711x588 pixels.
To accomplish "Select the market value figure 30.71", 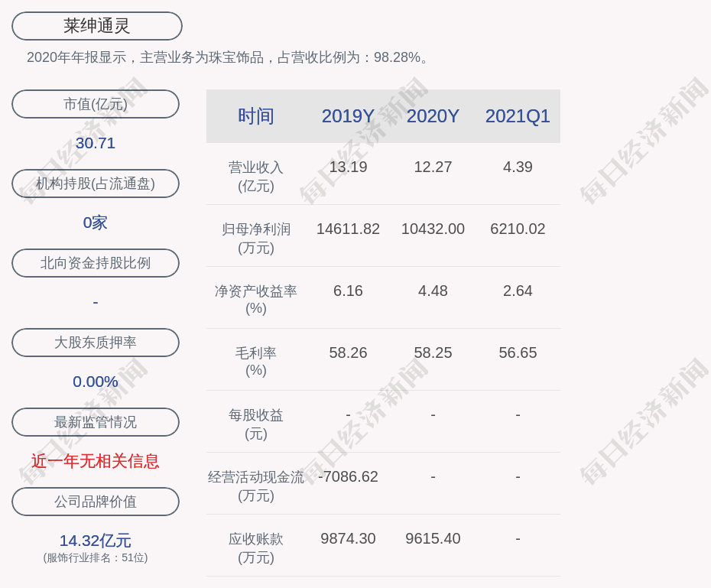I will (x=96, y=143).
